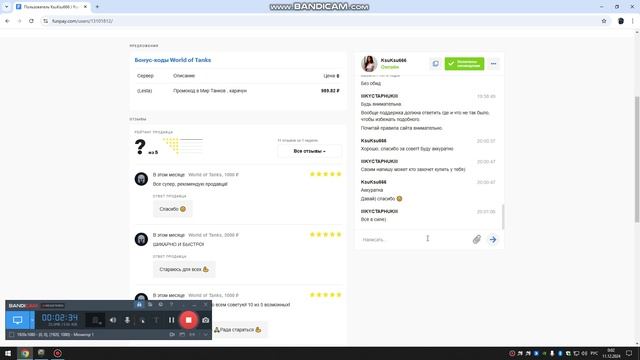The height and width of the screenshot is (360, 640).
Task: Click five-star rating of first review
Action: point(325,174)
